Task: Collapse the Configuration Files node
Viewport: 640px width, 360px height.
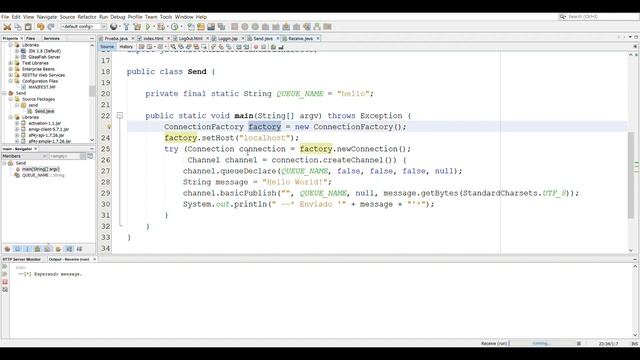Action: click(10, 81)
